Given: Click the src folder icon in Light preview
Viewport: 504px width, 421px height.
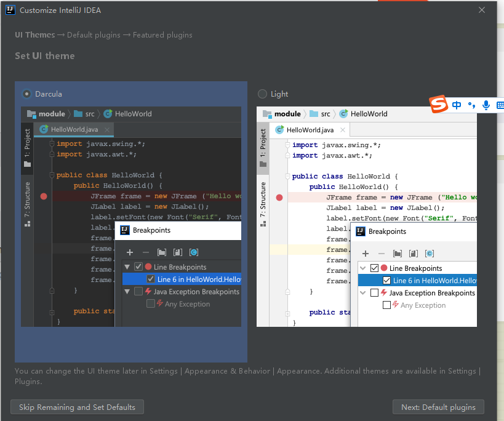Looking at the screenshot, I should click(x=314, y=114).
